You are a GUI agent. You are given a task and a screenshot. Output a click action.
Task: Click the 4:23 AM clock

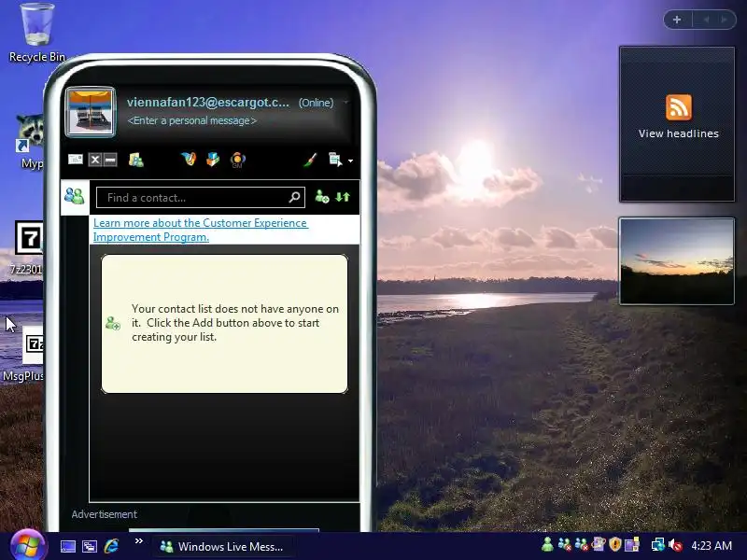pyautogui.click(x=712, y=546)
